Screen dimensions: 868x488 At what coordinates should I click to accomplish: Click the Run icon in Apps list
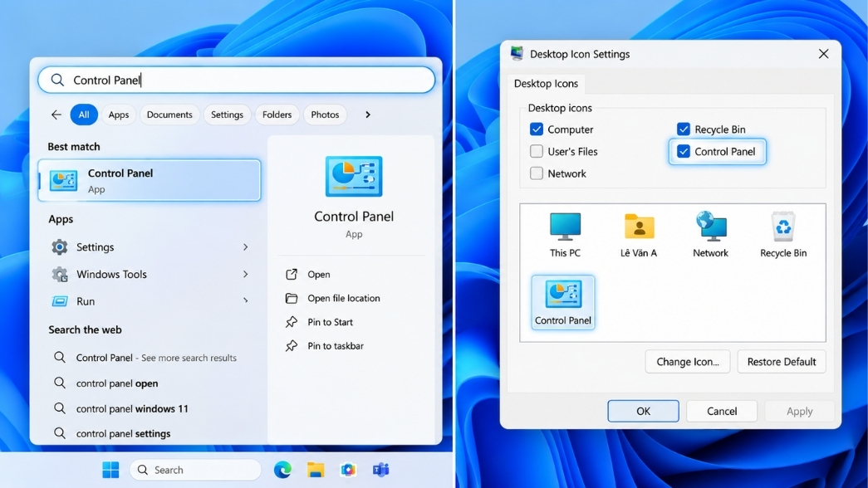(59, 301)
